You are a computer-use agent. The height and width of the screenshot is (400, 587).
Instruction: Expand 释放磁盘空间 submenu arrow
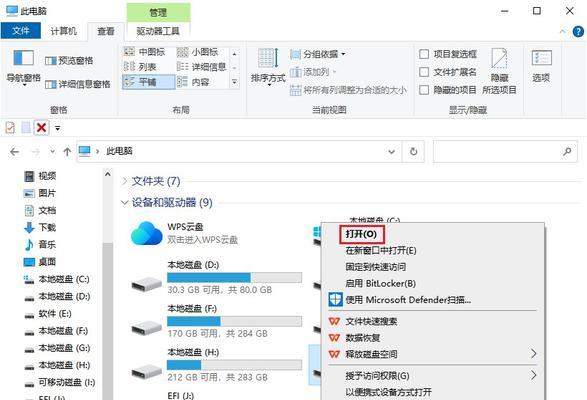(533, 354)
